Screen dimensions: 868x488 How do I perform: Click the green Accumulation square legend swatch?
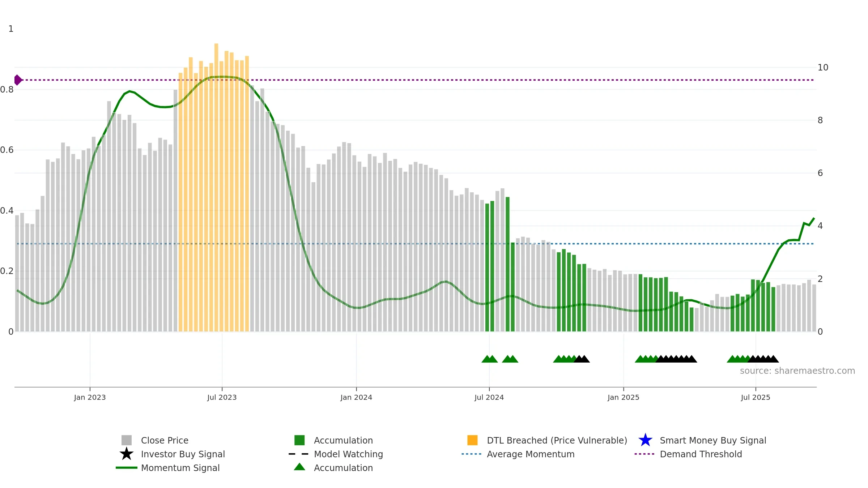tap(299, 440)
